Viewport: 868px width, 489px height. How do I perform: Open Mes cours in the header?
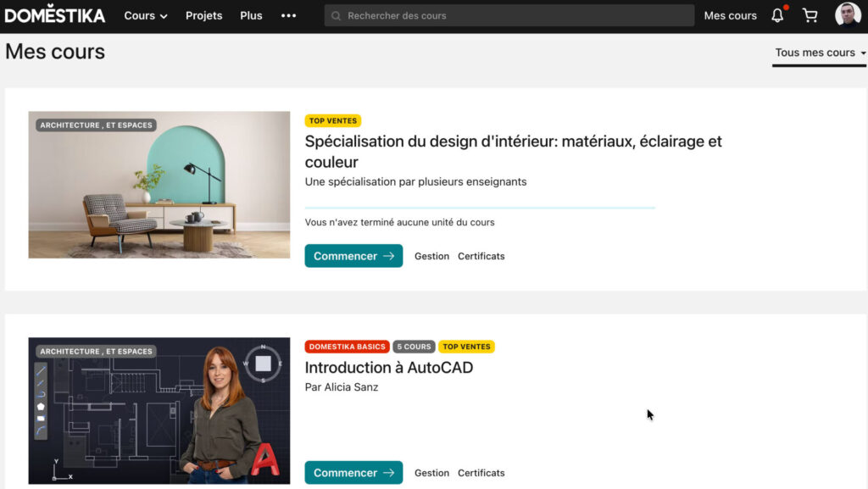pyautogui.click(x=730, y=15)
